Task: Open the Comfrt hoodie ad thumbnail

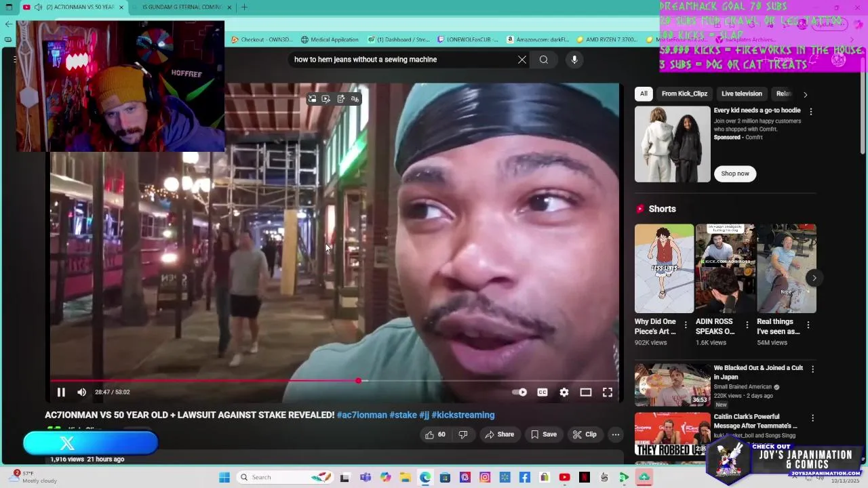Action: 672,144
